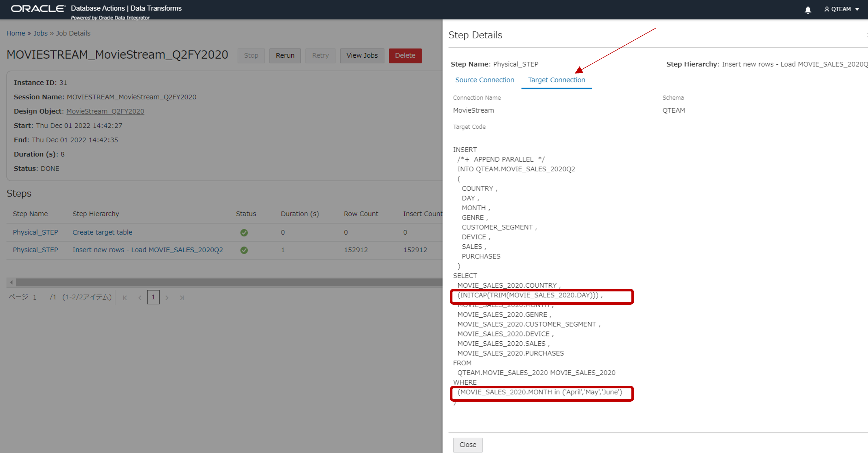Click the Oracle logo
This screenshot has width=868, height=453.
(x=38, y=8)
